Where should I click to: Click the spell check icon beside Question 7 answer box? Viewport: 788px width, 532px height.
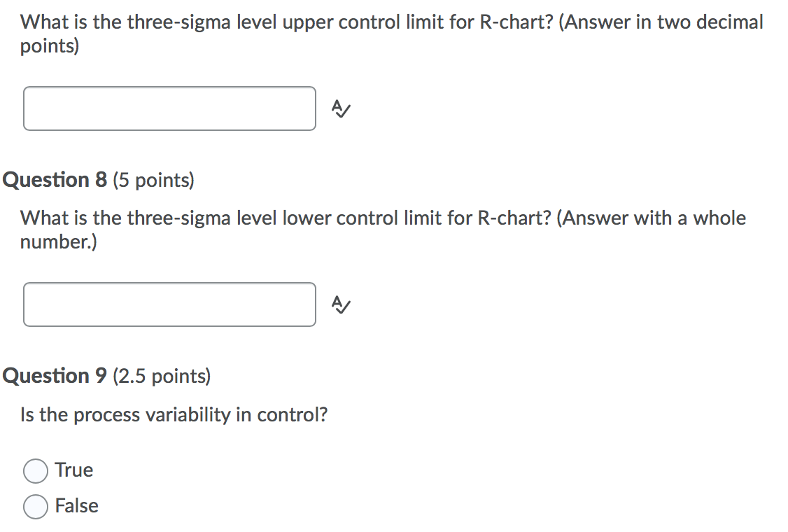click(340, 108)
